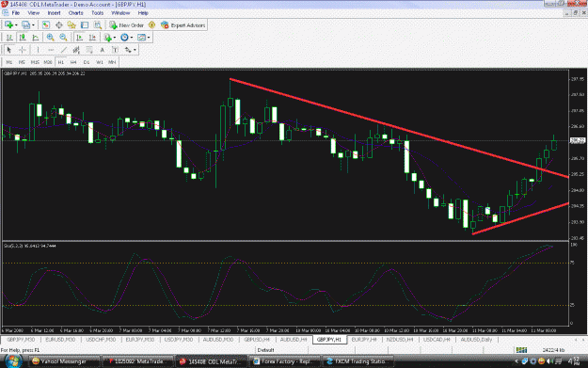Viewport: 588px width, 368px height.
Task: Select the Vertical Line tool
Action: pos(38,50)
